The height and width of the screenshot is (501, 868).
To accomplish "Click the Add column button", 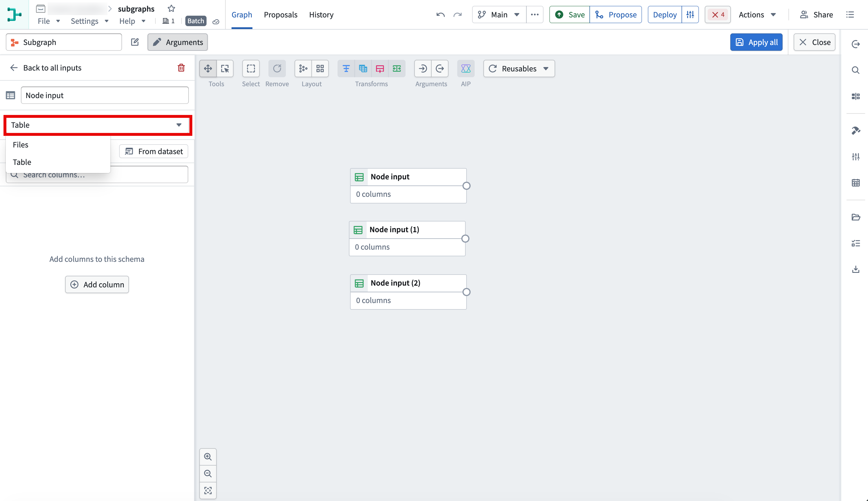I will point(97,284).
